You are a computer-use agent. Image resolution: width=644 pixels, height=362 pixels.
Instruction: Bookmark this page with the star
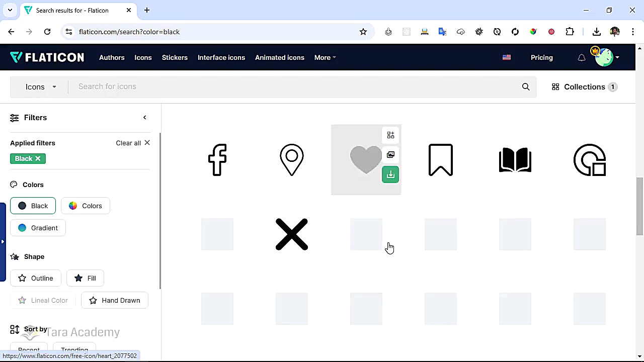point(363,32)
